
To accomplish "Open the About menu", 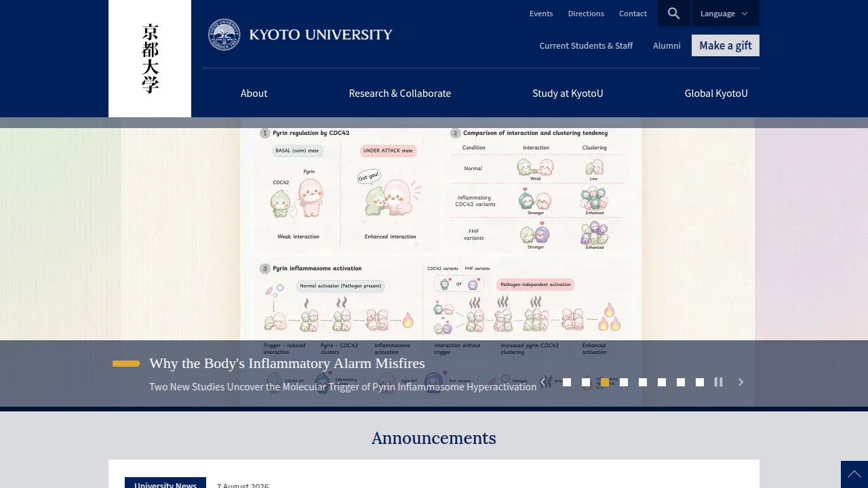I will pos(254,94).
